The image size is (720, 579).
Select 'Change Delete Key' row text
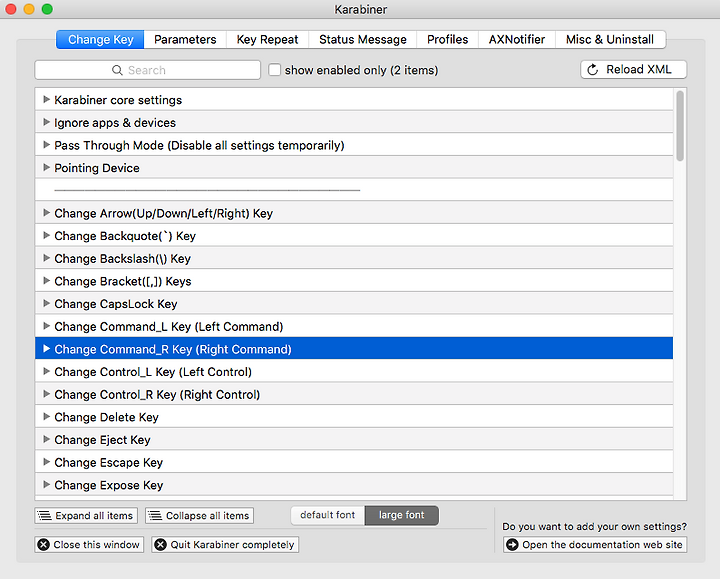107,417
